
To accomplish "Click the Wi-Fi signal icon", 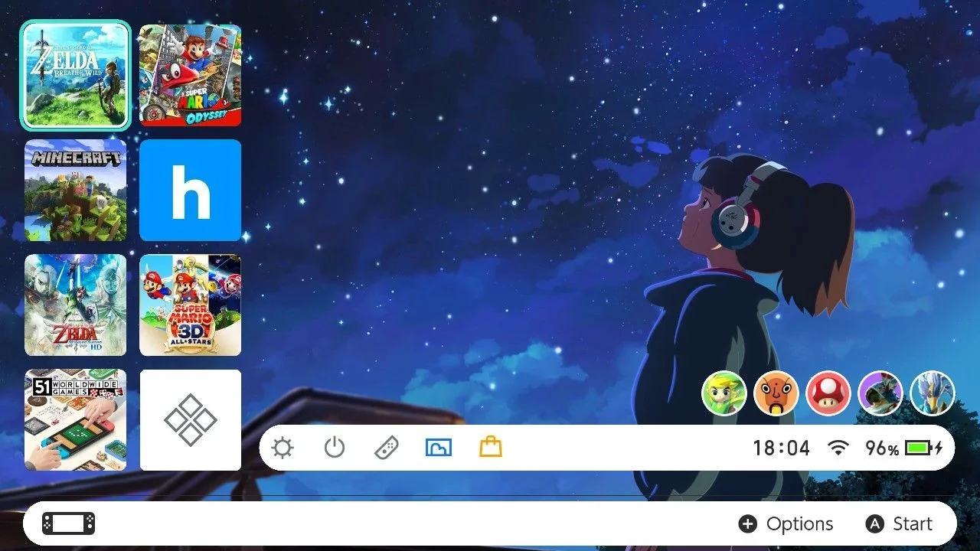I will (839, 448).
